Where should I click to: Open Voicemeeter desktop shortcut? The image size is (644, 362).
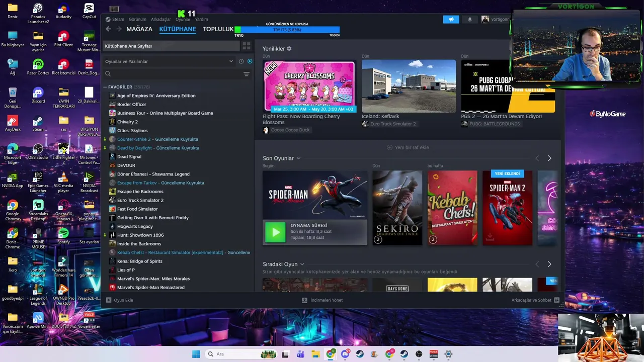coord(89,321)
